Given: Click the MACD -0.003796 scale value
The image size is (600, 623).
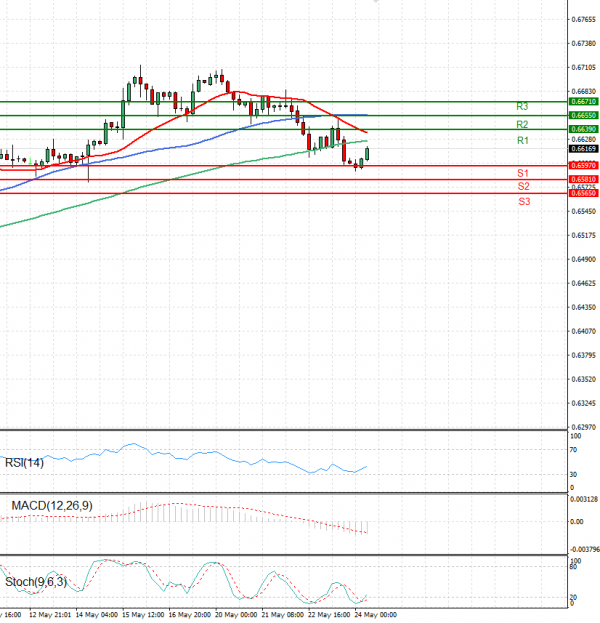Looking at the screenshot, I should pyautogui.click(x=585, y=549).
